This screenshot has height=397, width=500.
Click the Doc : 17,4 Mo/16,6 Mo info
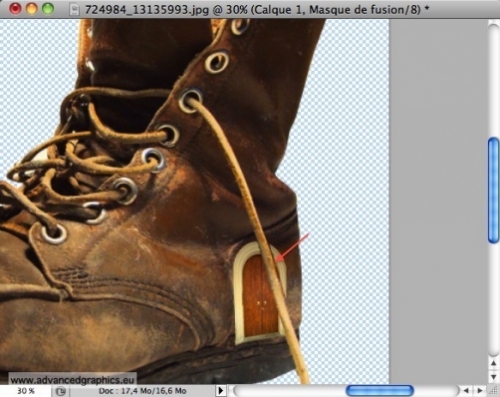pos(142,391)
